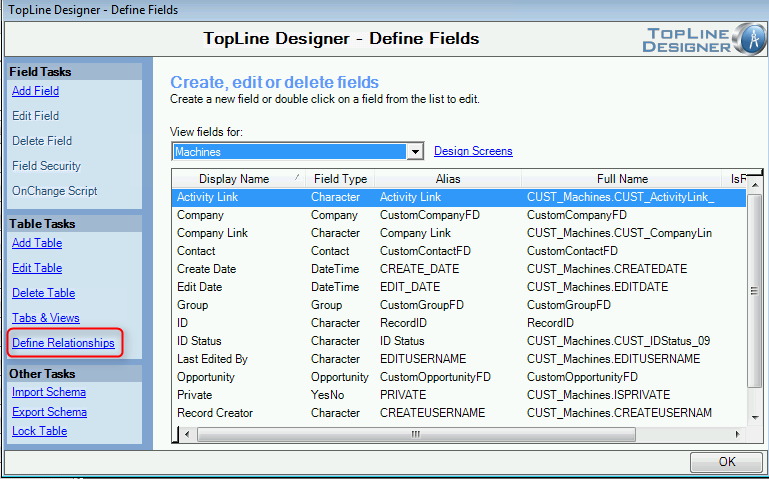769x479 pixels.
Task: Click the YesNo field type cell
Action: click(328, 395)
